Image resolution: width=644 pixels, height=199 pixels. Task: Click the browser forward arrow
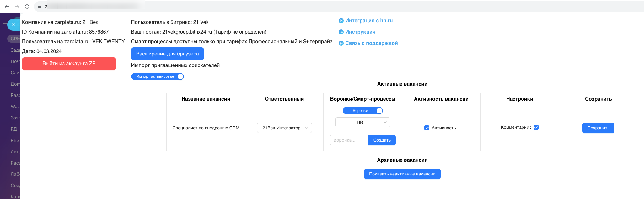click(17, 7)
